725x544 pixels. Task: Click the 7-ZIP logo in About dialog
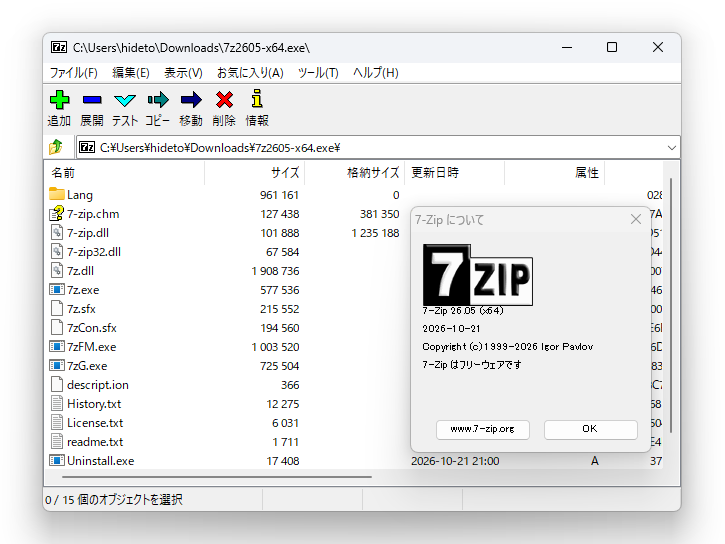478,275
